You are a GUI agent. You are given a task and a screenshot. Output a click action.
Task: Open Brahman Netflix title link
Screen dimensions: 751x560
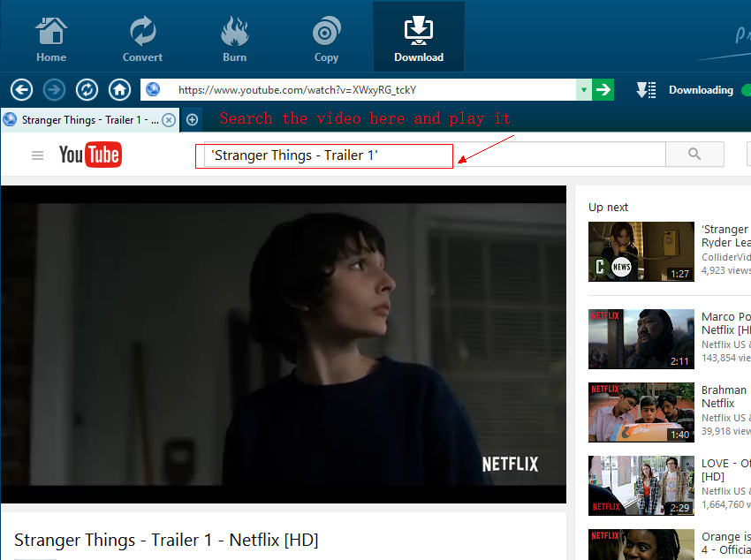click(724, 397)
